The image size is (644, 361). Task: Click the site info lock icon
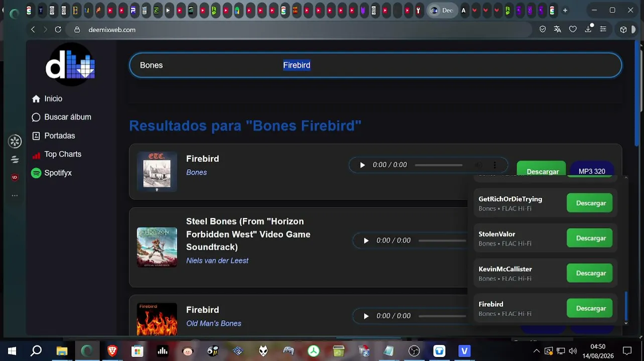click(77, 30)
